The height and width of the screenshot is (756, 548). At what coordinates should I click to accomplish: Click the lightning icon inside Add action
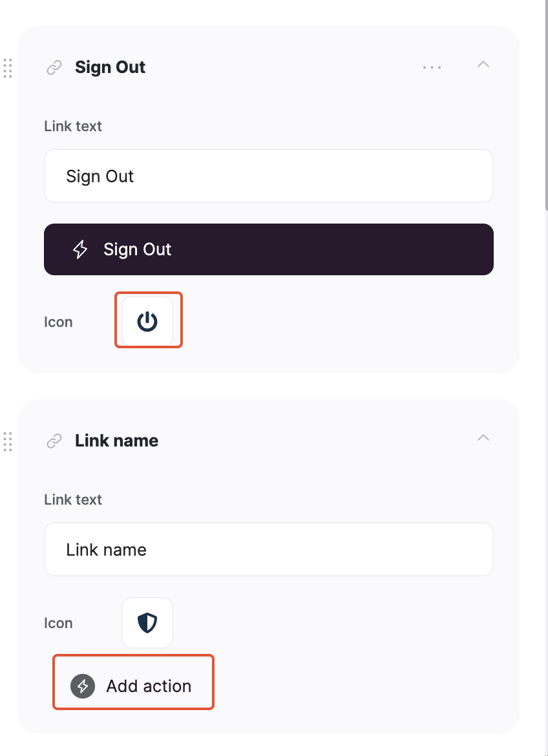coord(82,686)
